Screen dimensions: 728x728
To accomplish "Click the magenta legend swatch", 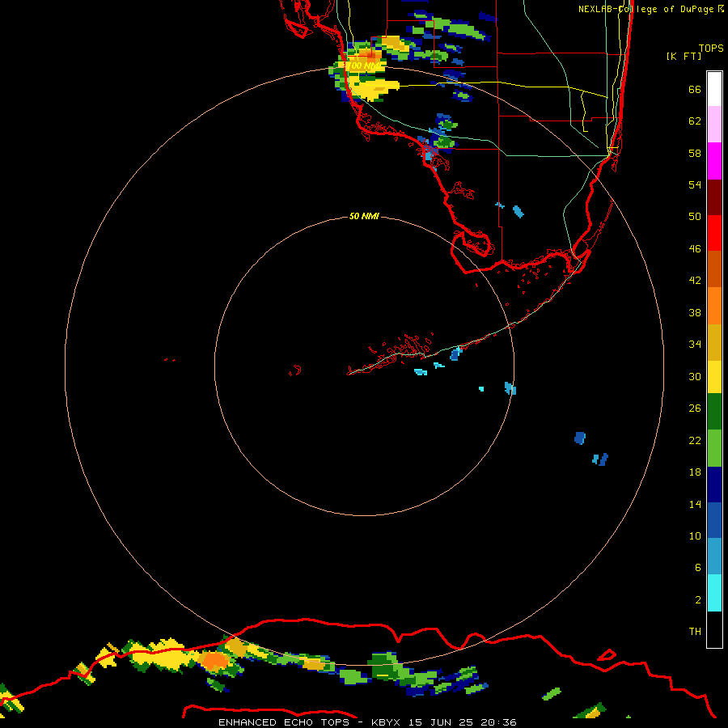I will click(x=714, y=161).
